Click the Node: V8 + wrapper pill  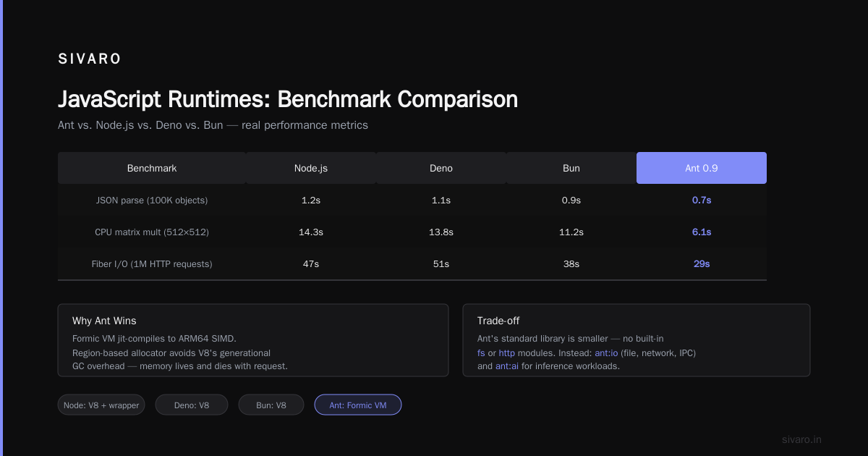pos(101,405)
